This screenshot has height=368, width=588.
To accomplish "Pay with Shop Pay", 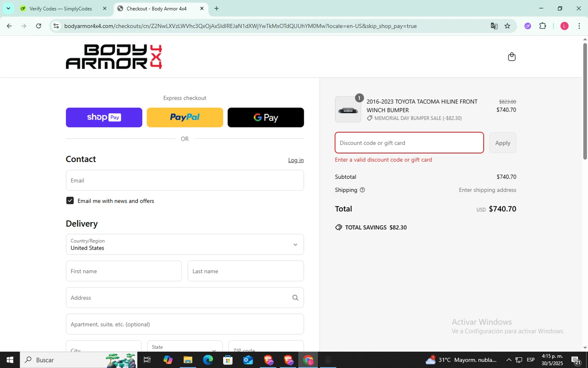I will (104, 117).
